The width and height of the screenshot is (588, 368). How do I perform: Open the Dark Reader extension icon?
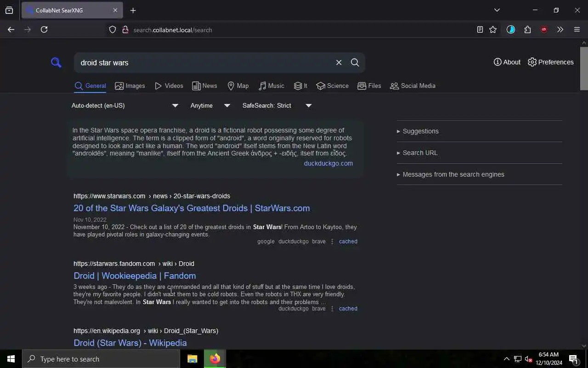tap(511, 29)
